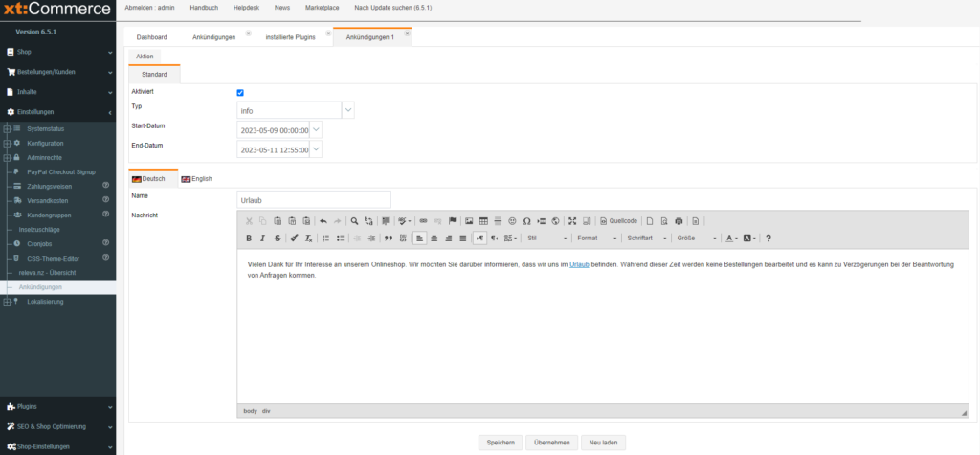The height and width of the screenshot is (455, 980).
Task: Open the text color picker
Action: pyautogui.click(x=731, y=238)
